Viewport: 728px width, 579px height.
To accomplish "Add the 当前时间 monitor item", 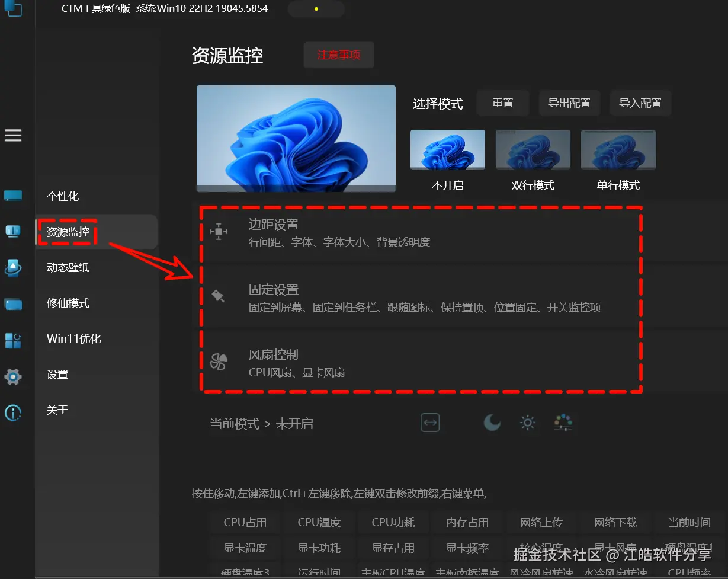I will point(689,522).
